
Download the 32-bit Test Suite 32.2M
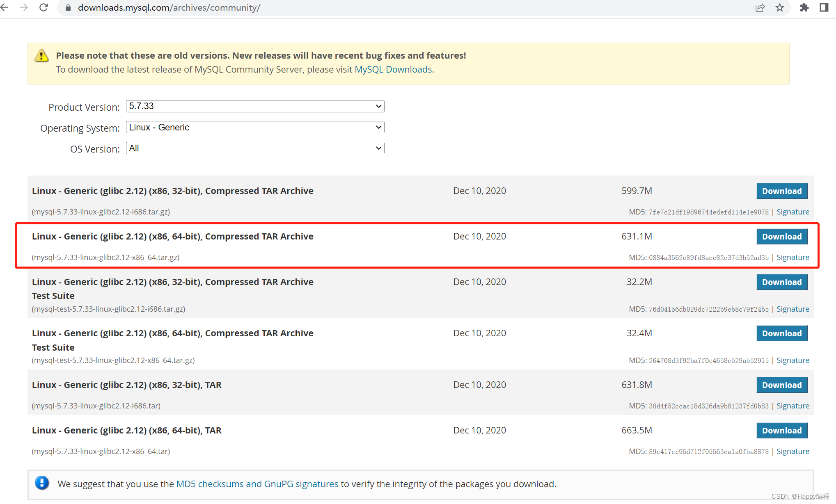(781, 282)
